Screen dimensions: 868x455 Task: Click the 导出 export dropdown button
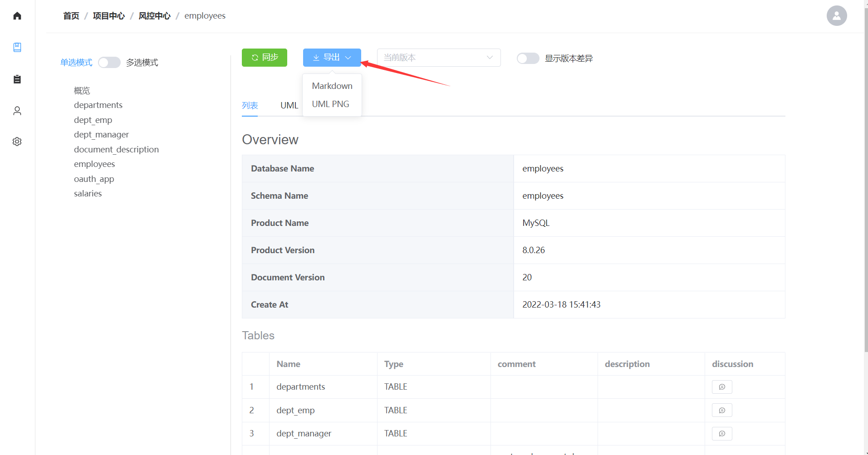(x=332, y=58)
